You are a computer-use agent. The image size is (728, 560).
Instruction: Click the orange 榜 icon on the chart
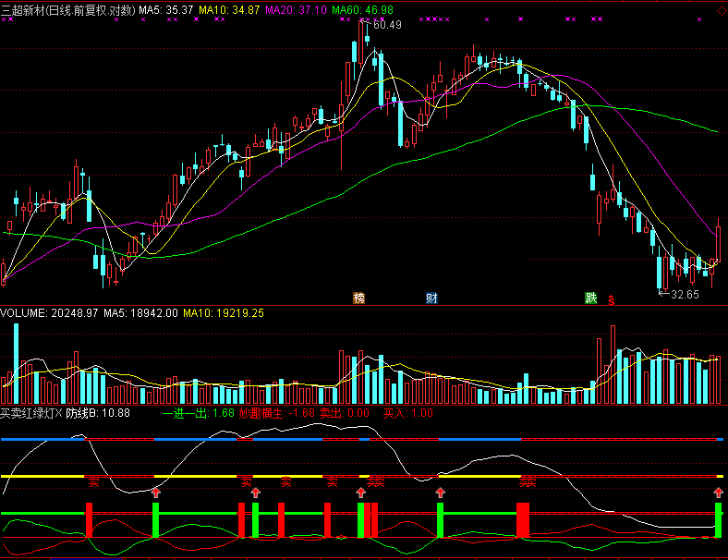pos(358,298)
